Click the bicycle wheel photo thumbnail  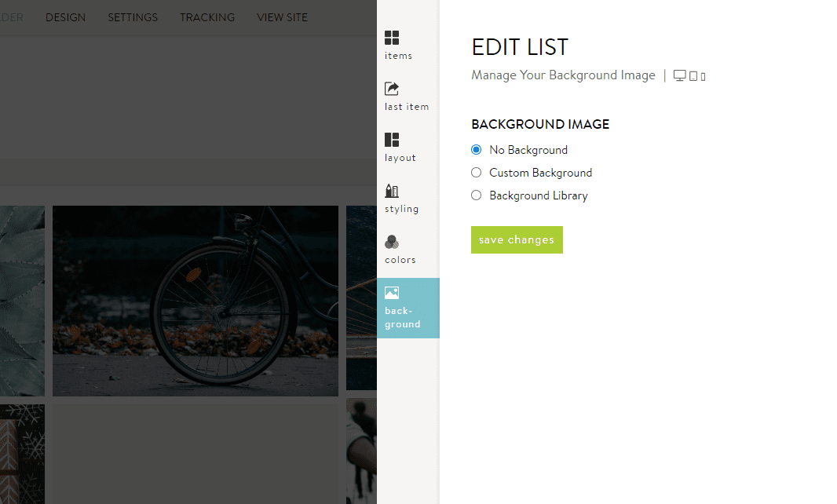(195, 301)
